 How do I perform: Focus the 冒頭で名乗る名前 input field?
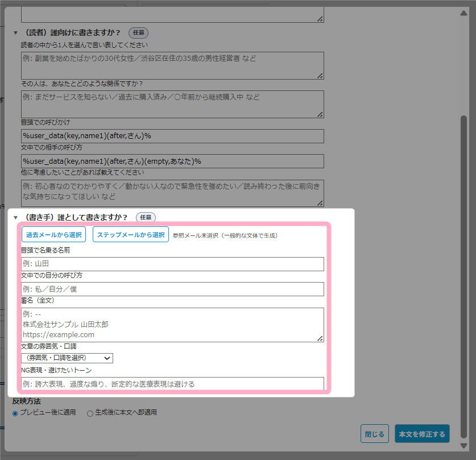(172, 264)
